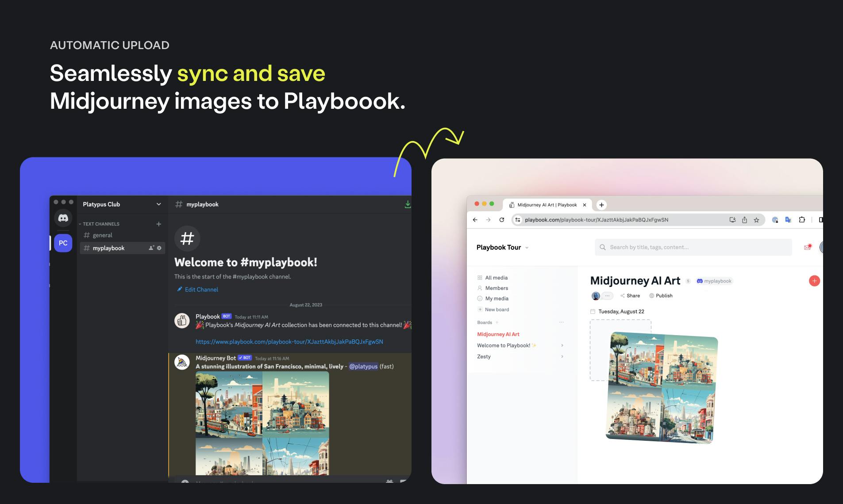Click the myplaybook Discord badge
The width and height of the screenshot is (843, 504).
point(714,281)
